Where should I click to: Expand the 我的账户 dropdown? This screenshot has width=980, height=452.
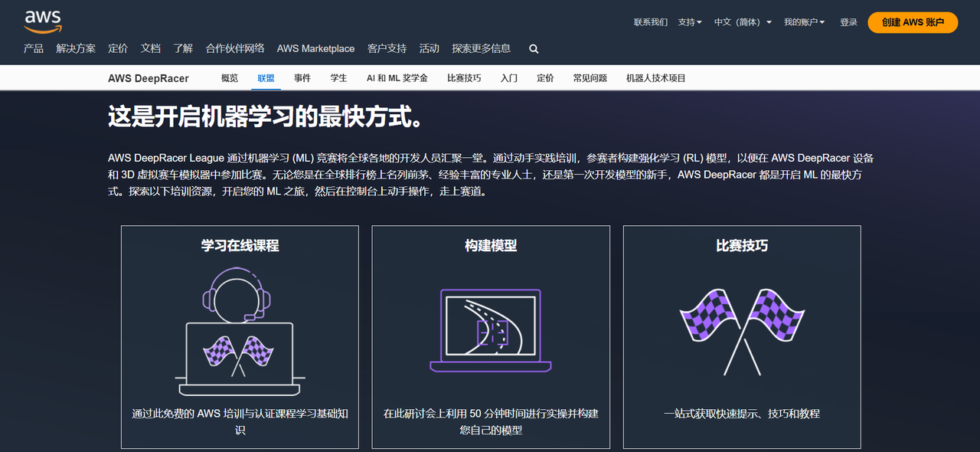point(804,22)
